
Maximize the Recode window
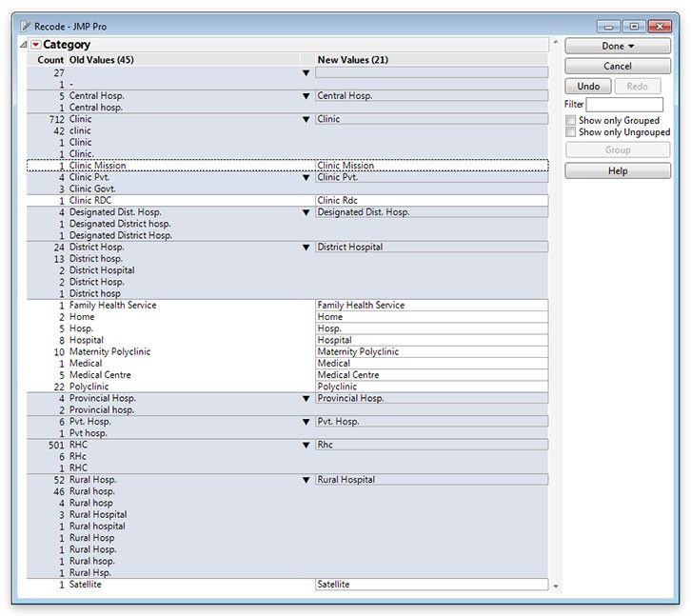[634, 27]
